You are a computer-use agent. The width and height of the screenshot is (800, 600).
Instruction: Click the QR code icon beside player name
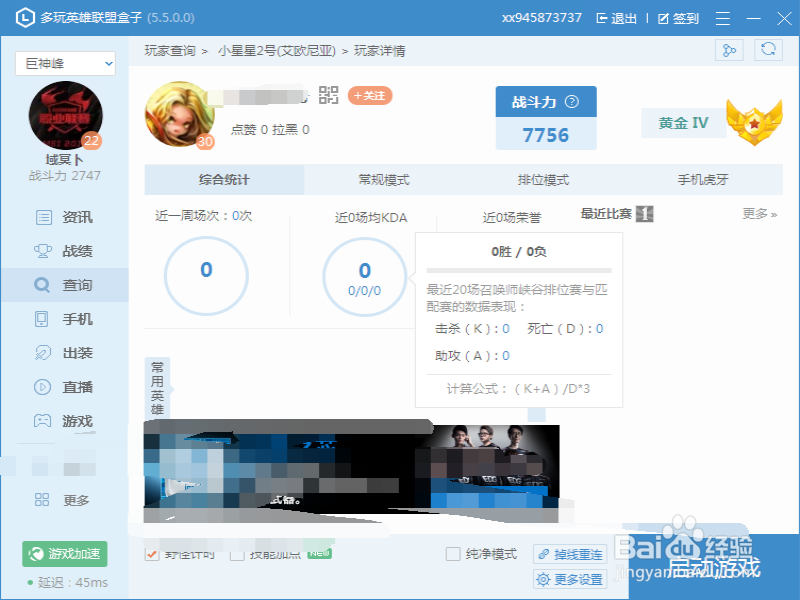pyautogui.click(x=329, y=95)
